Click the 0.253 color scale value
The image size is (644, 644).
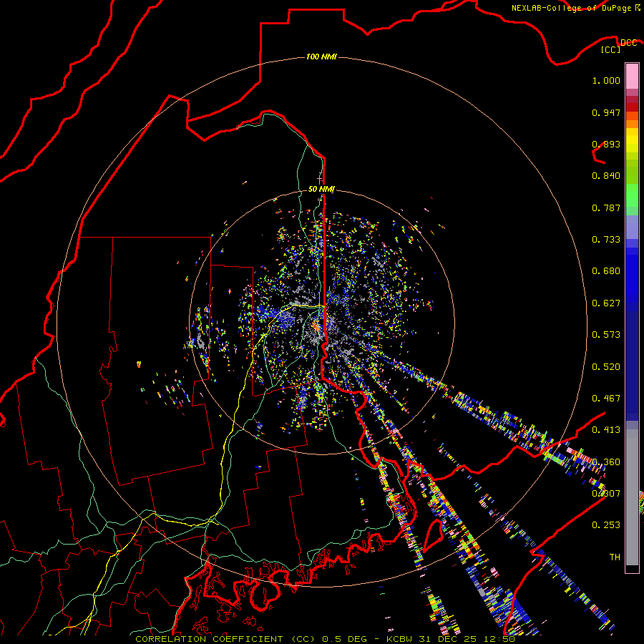click(606, 525)
